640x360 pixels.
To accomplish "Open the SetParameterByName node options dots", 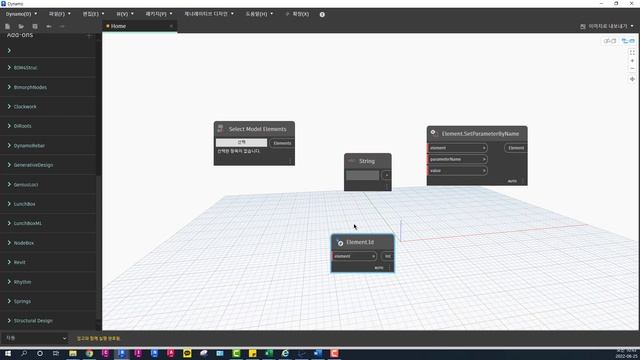I will [523, 181].
